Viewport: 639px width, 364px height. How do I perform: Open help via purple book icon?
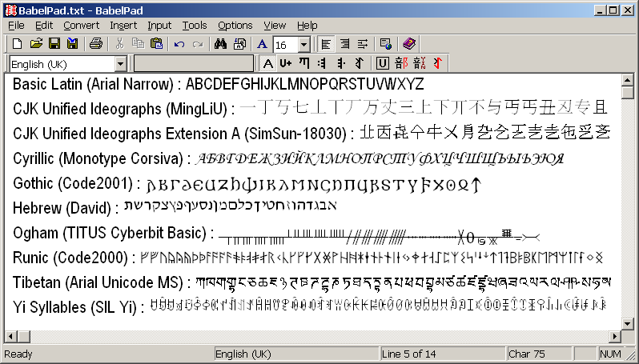(x=409, y=43)
